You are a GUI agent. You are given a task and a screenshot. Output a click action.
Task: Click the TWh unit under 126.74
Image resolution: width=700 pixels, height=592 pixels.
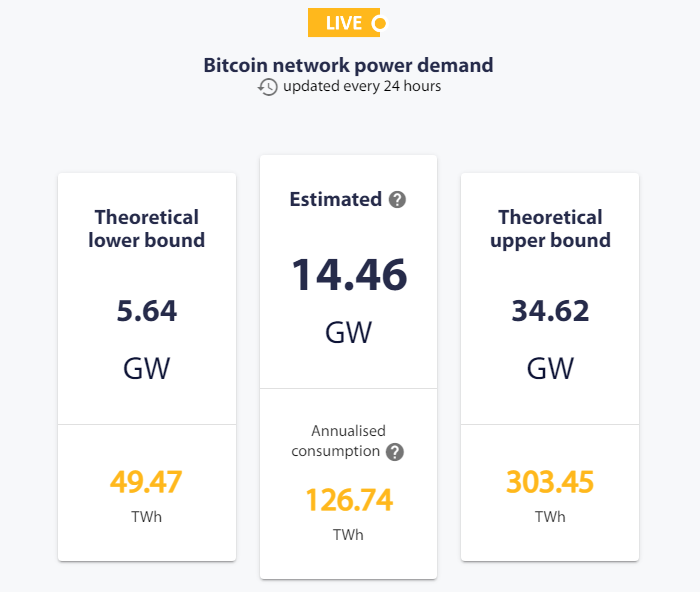tap(348, 535)
